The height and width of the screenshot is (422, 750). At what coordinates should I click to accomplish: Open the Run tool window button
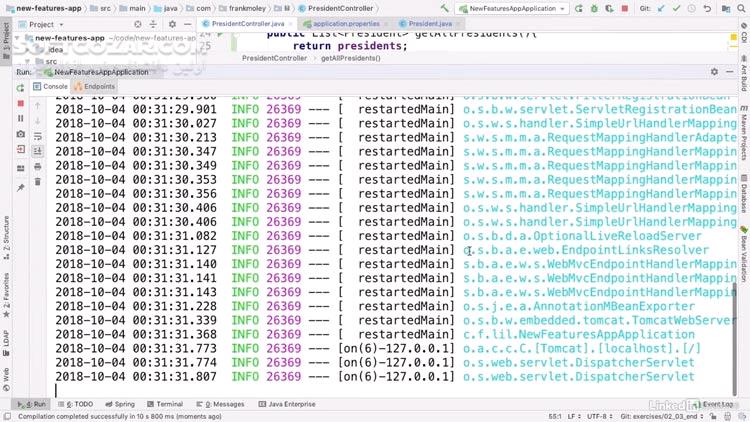tap(31, 404)
